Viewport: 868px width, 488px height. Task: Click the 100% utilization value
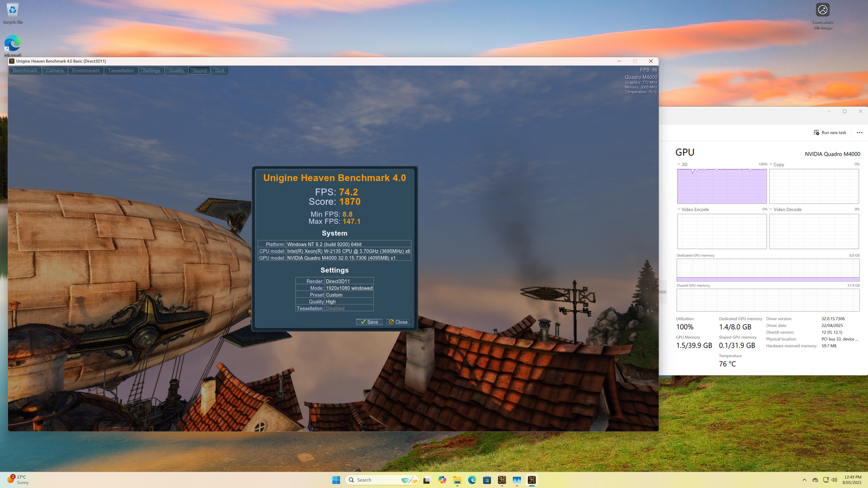pyautogui.click(x=685, y=327)
